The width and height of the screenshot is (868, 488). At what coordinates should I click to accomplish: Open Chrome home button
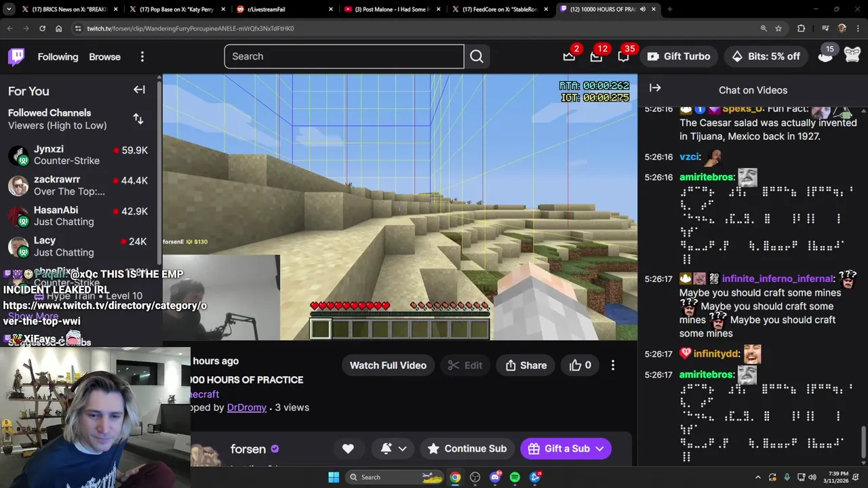pos(59,28)
